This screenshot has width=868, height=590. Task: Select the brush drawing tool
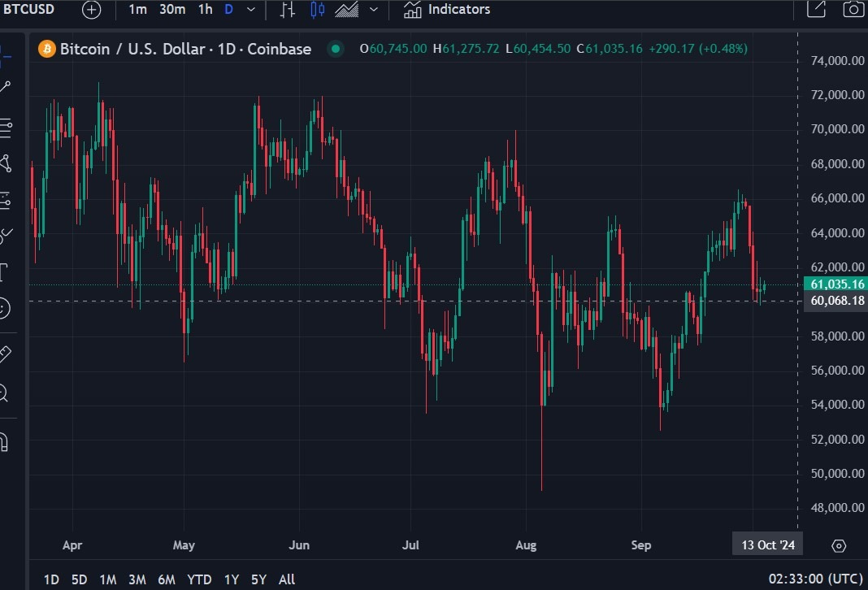(x=6, y=236)
